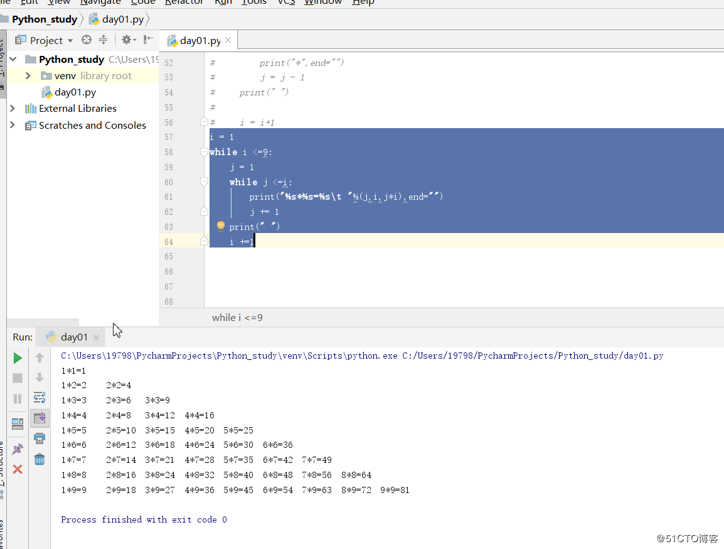Click the 9*9=81 output text
This screenshot has width=724, height=549.
pos(395,490)
